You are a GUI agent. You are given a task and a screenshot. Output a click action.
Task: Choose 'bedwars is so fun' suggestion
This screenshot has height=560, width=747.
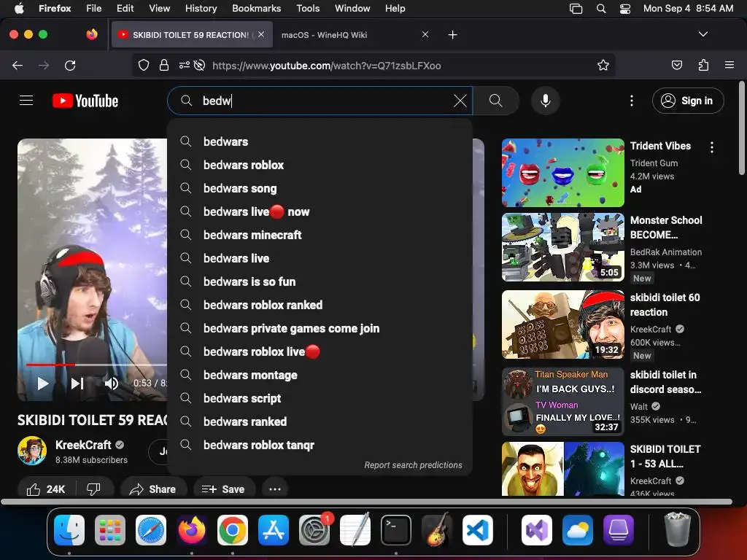320,281
